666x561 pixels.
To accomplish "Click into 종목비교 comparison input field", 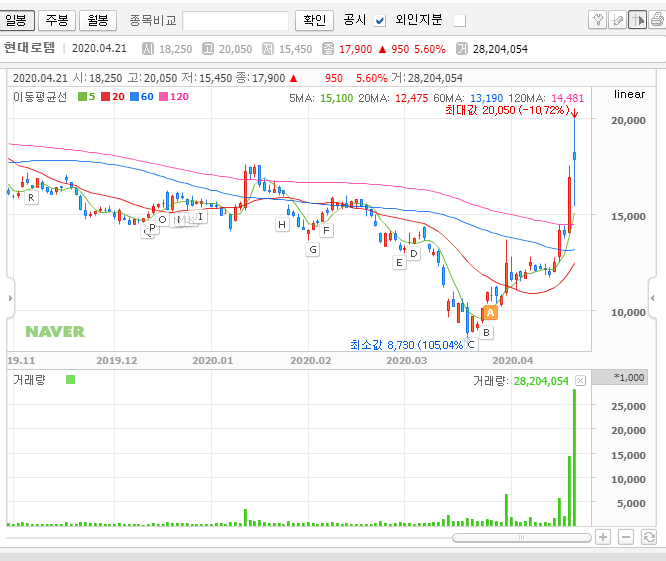I will [x=235, y=20].
